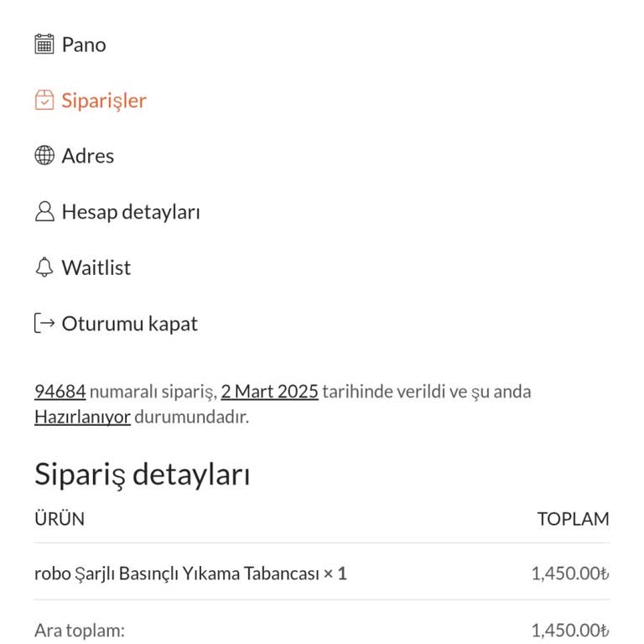Click the orange package icon for Siparişler

44,101
